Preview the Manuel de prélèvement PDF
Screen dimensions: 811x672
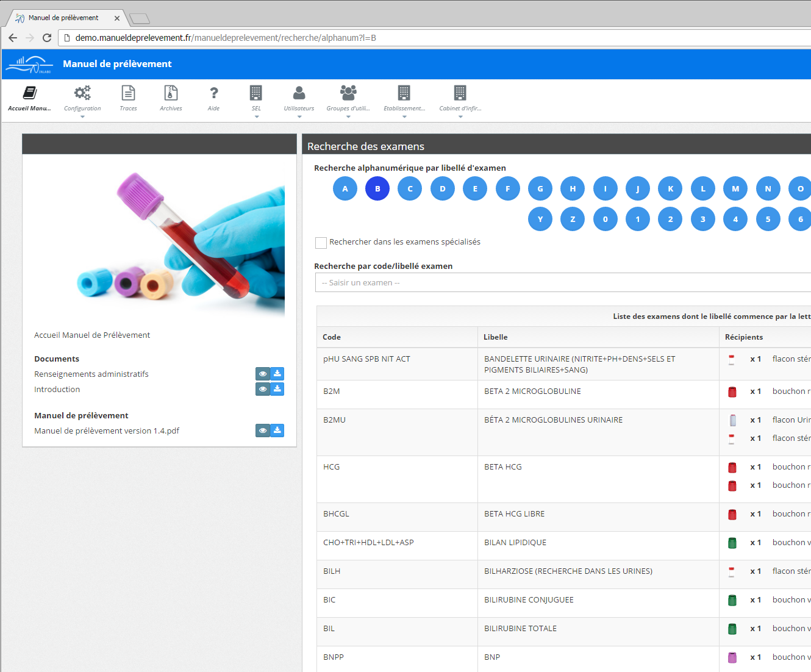[263, 431]
